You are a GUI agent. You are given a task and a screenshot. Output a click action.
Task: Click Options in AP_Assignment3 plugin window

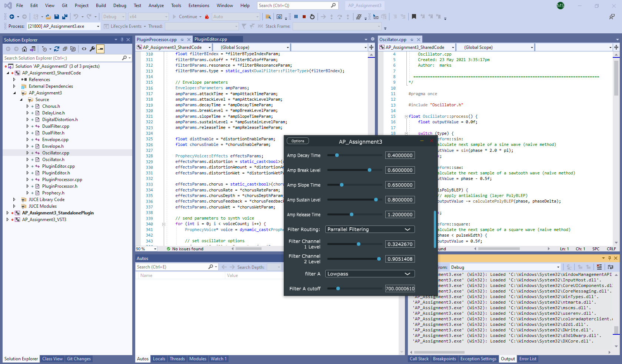click(298, 141)
